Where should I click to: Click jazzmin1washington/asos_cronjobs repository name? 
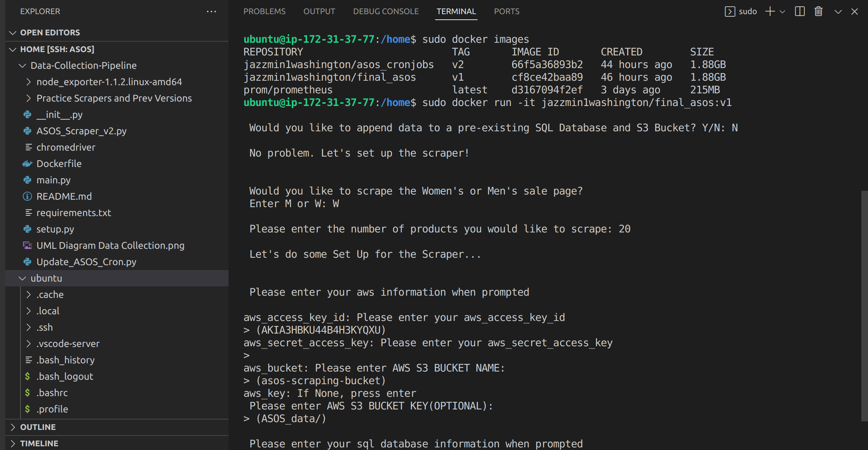pos(339,65)
